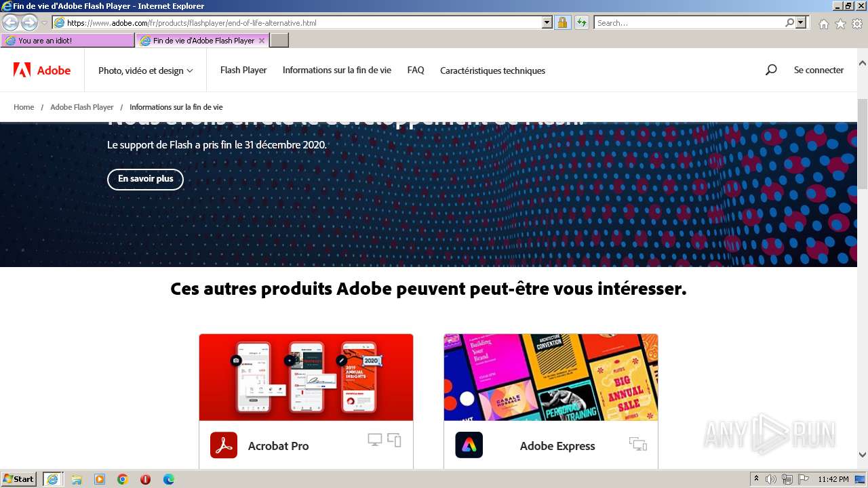Go forward with the browser forward arrow
868x488 pixels.
29,23
